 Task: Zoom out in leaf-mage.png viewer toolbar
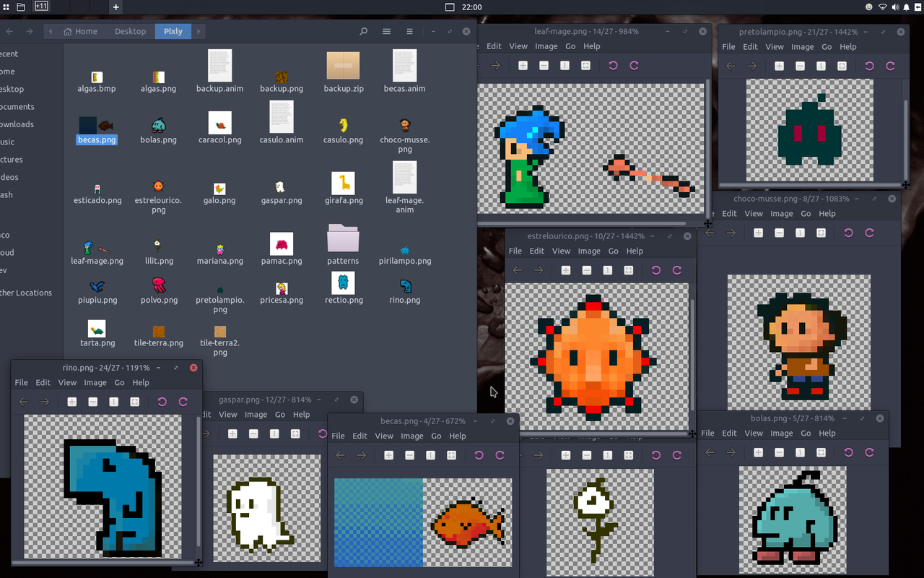pyautogui.click(x=544, y=65)
